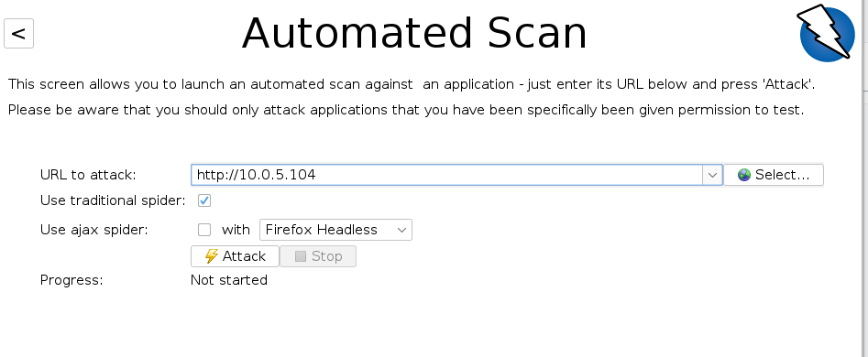Click the URL to attack label
This screenshot has width=868, height=357.
pos(88,175)
